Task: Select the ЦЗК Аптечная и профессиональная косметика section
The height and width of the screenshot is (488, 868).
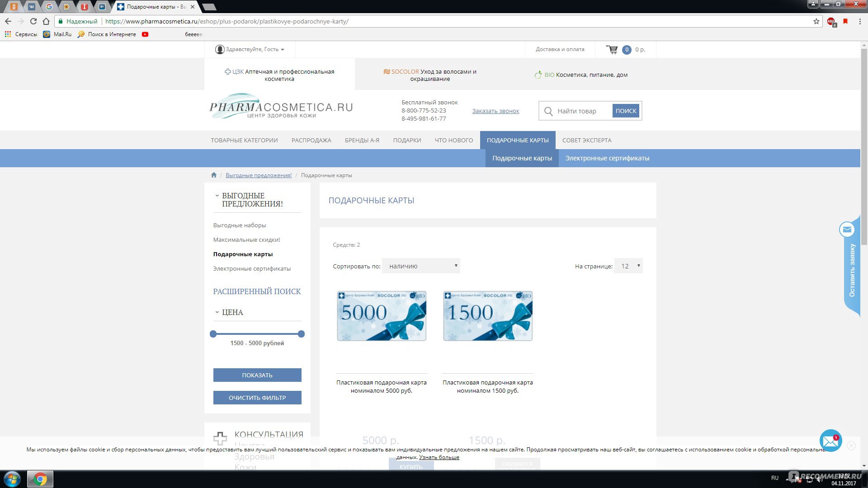Action: point(279,75)
